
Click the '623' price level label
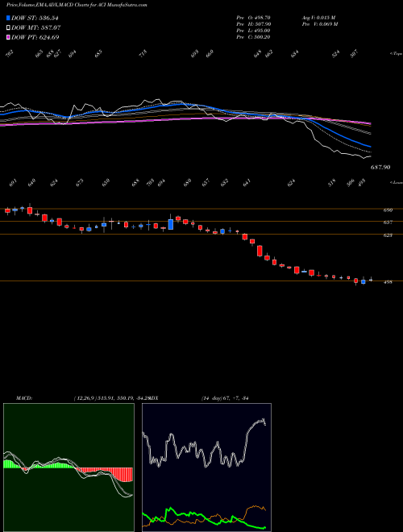tap(388, 235)
